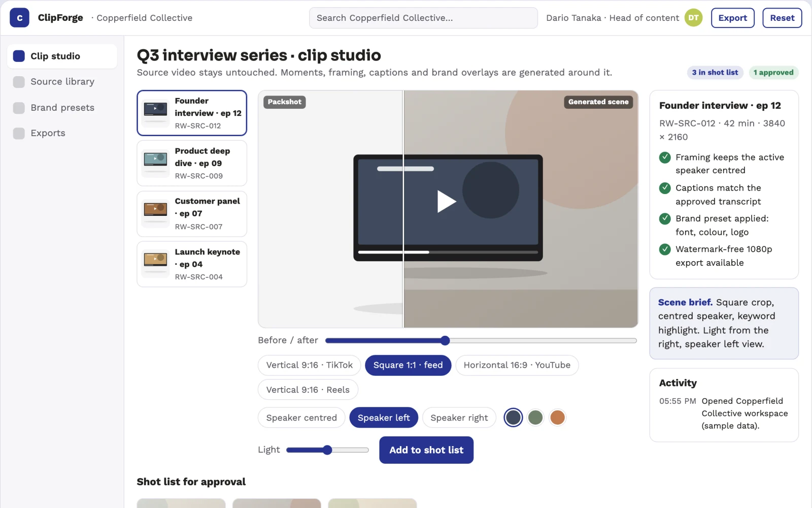812x508 pixels.
Task: Select the Customer panel ep 07 source
Action: pyautogui.click(x=192, y=214)
